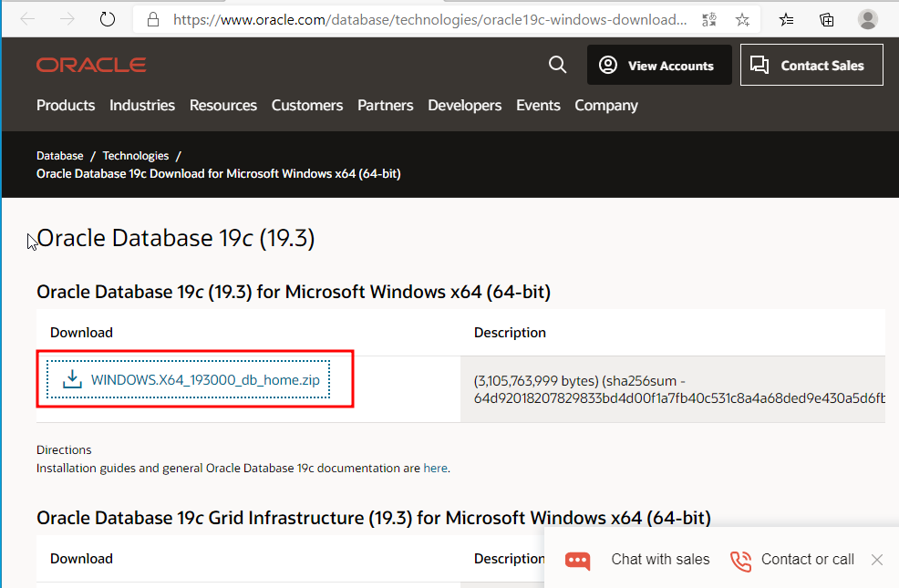Screen dimensions: 899x588
Task: Open the Customers menu
Action: 306,106
